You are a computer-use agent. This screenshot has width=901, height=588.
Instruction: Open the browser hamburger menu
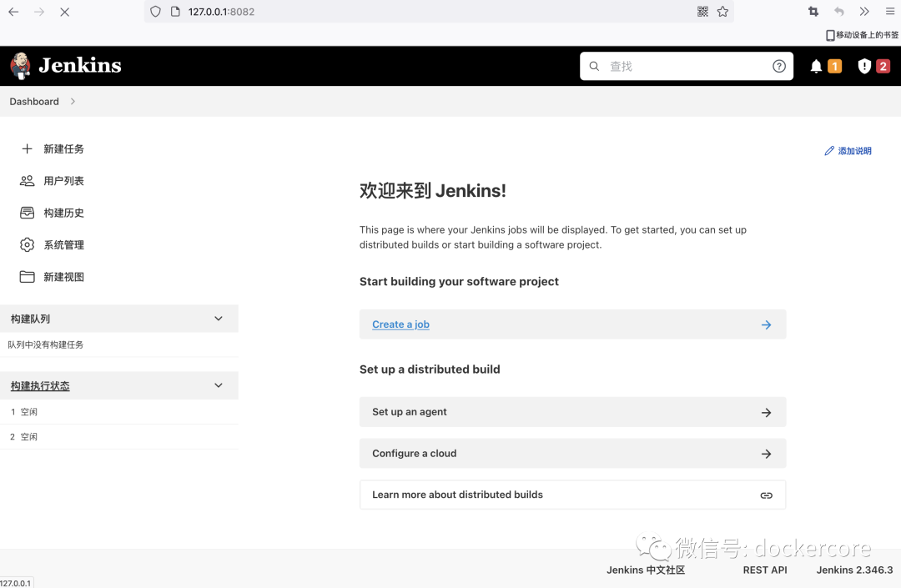click(x=890, y=12)
